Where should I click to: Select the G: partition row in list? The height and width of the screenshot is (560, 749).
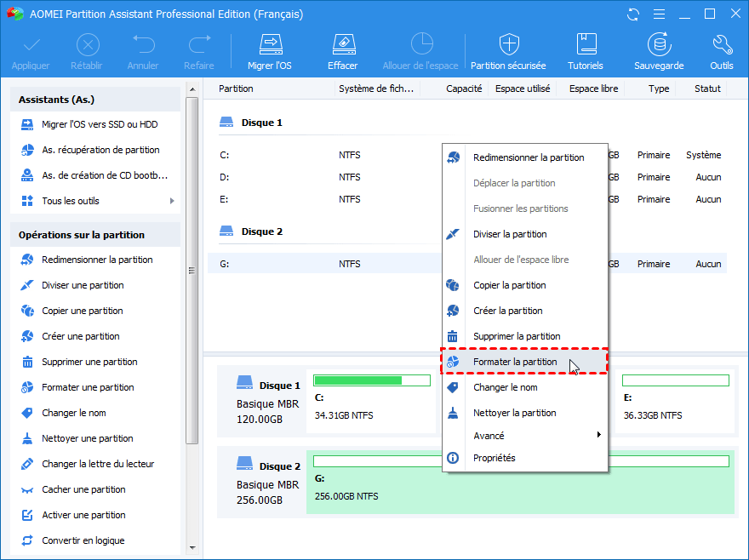pos(467,264)
